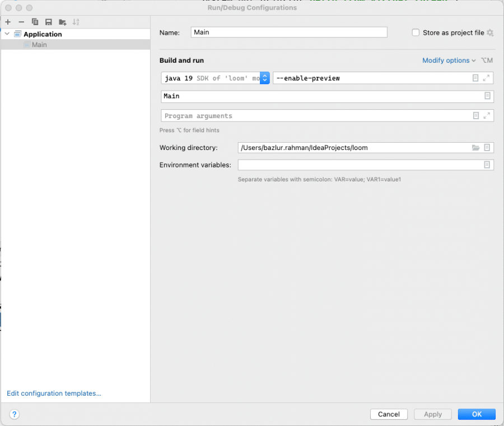Screen dimensions: 504x426
Task: Click the OK button
Action: tap(477, 414)
